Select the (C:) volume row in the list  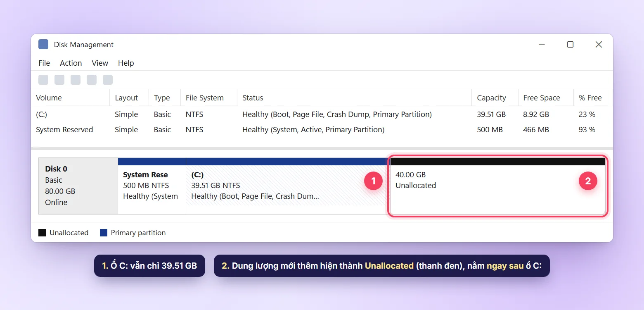click(322, 114)
